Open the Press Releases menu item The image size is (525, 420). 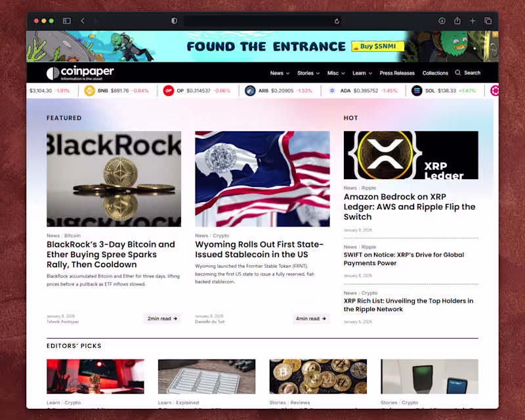point(397,73)
